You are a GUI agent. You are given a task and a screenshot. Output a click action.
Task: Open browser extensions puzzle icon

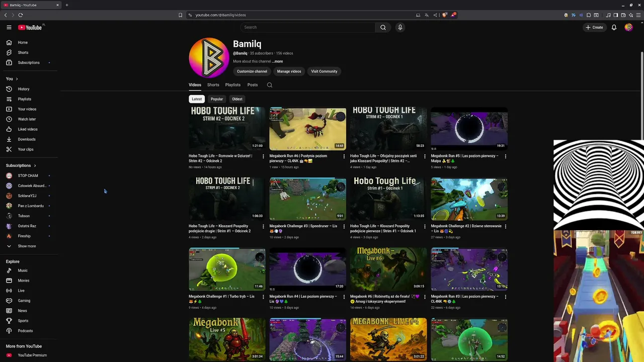(588, 15)
